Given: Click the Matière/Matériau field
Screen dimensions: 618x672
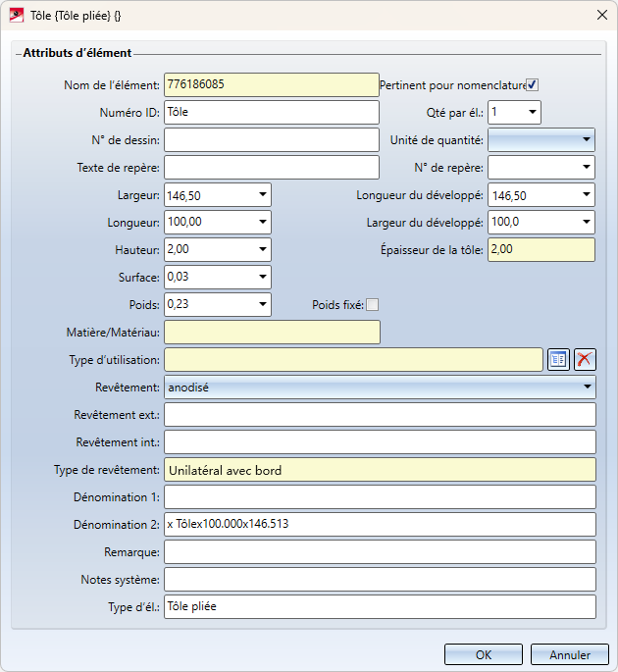Looking at the screenshot, I should point(272,333).
